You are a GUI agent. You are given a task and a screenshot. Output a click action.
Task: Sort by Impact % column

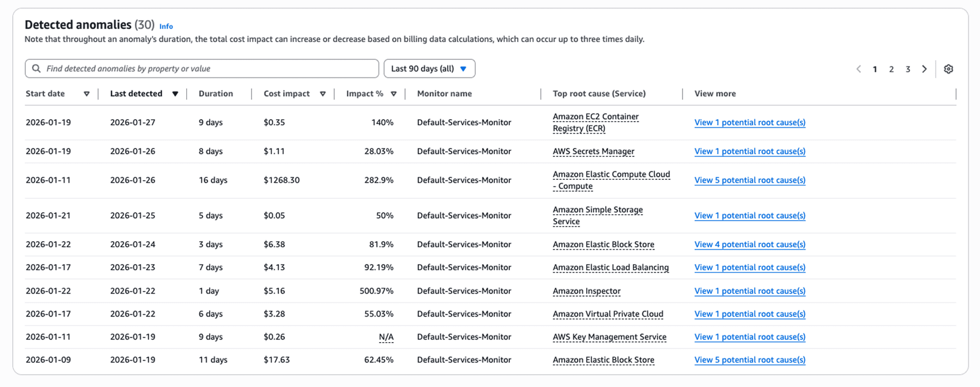coord(393,94)
